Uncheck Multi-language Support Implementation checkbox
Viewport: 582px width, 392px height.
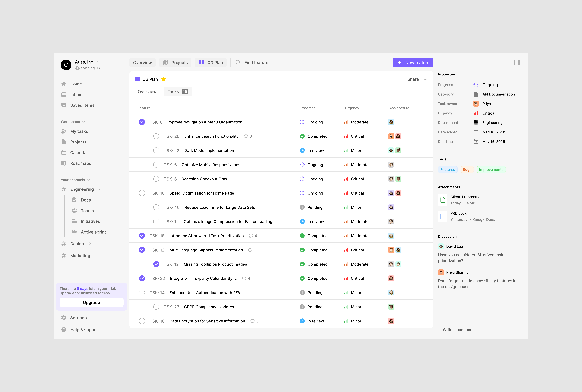142,250
